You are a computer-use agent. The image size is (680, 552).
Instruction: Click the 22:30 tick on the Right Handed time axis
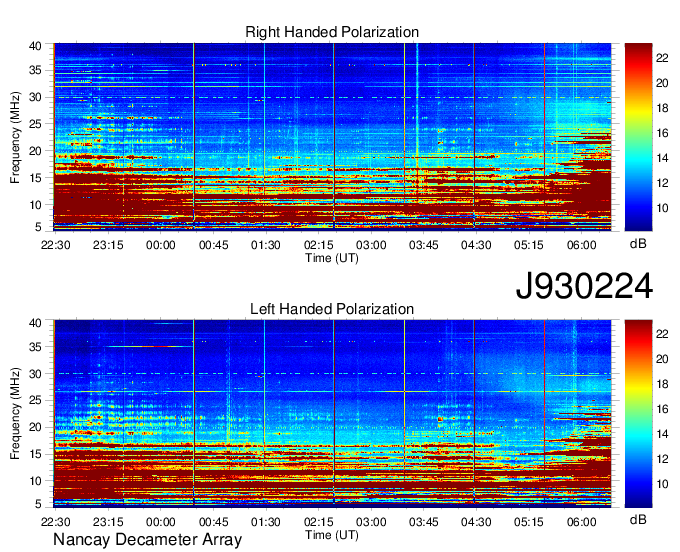56,245
